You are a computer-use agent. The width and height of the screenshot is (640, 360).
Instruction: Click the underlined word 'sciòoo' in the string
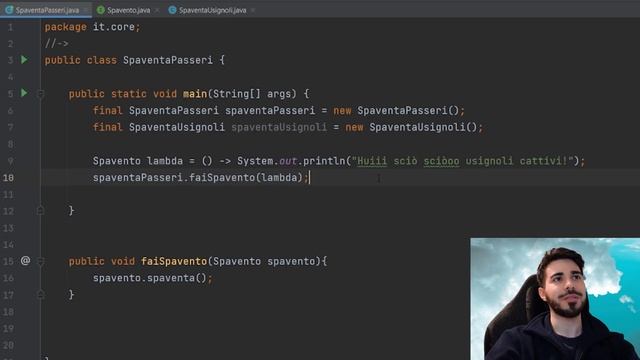[x=441, y=161]
